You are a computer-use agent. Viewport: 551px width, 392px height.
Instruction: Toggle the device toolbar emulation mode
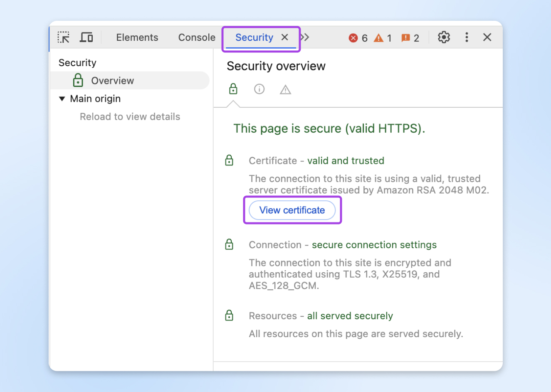pos(86,37)
